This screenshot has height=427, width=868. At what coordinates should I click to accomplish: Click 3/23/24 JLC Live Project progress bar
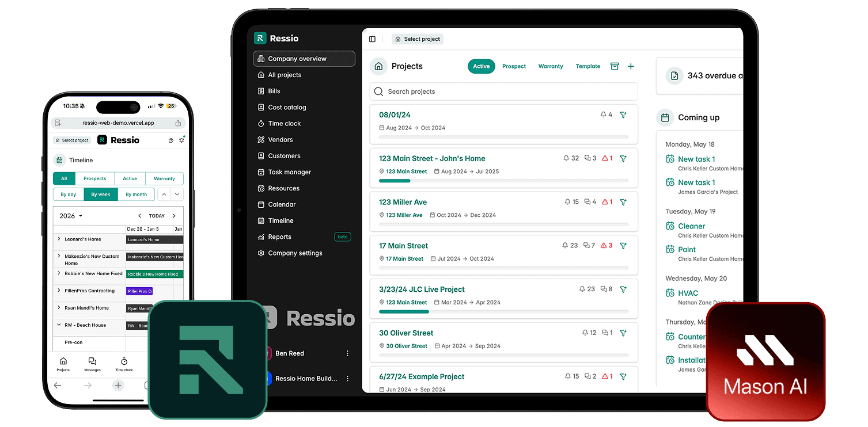(x=504, y=311)
